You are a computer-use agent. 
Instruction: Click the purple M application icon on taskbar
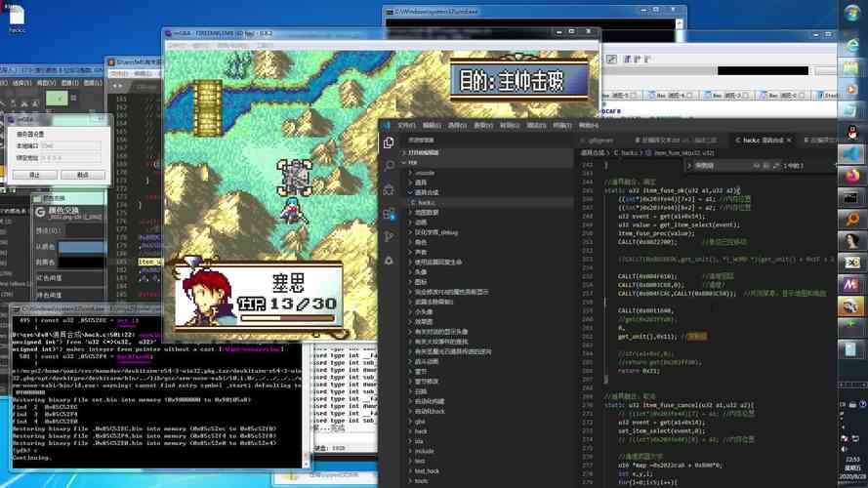click(852, 284)
